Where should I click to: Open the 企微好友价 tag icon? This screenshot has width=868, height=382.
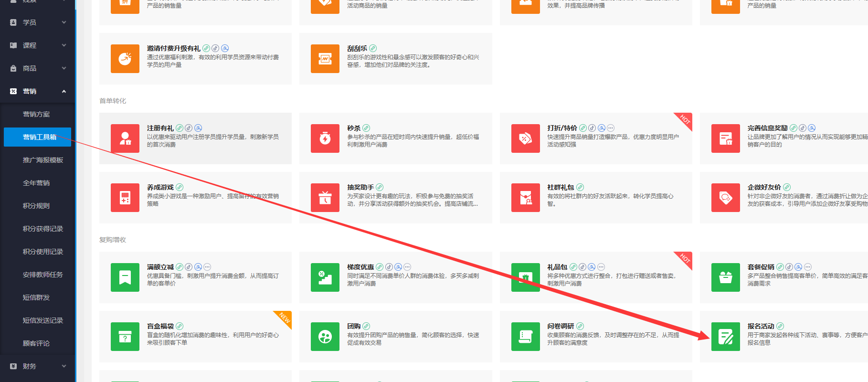(x=726, y=198)
